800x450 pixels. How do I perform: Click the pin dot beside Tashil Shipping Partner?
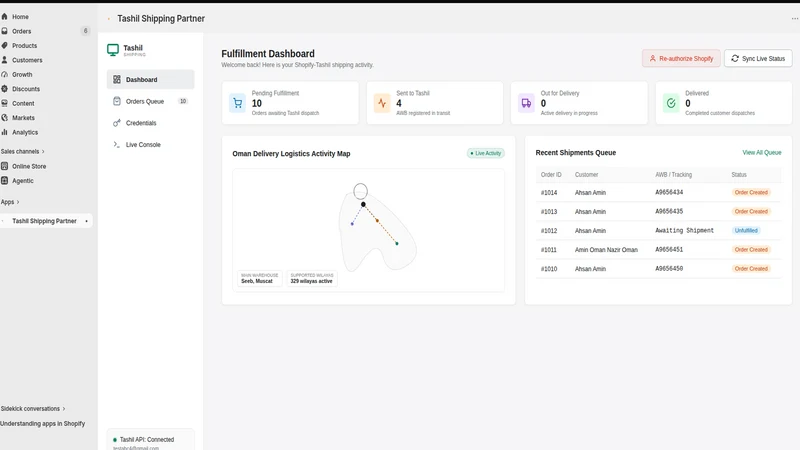(x=86, y=221)
